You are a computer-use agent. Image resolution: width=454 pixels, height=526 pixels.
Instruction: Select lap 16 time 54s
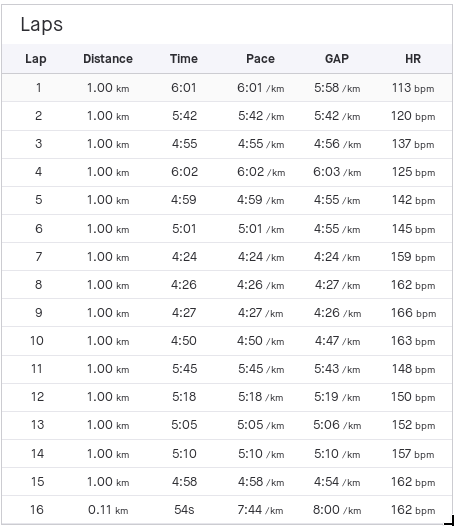184,510
